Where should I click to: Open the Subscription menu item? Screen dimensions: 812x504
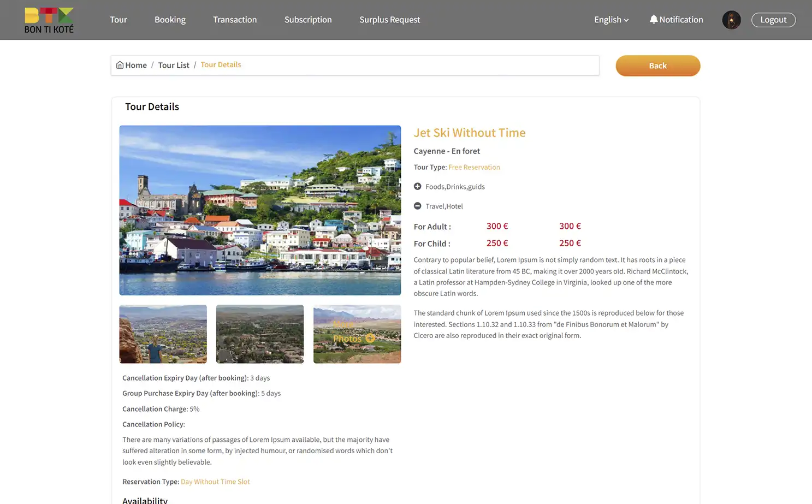[308, 20]
